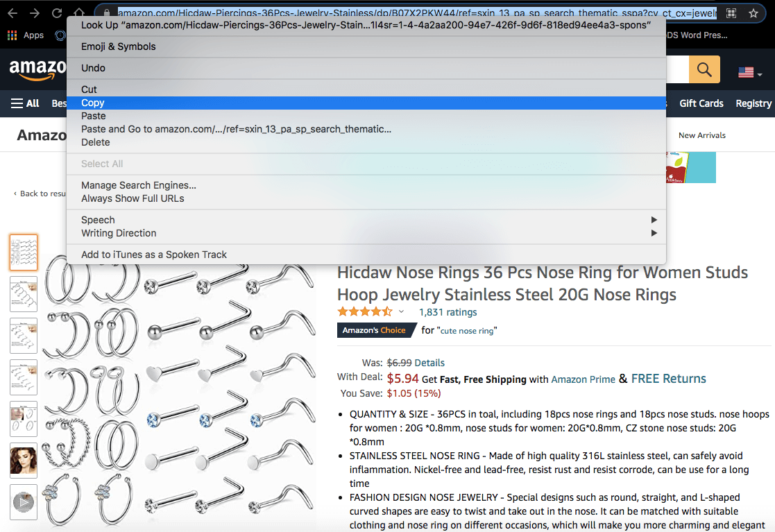Click the crossed-out $6.99 price

click(399, 363)
